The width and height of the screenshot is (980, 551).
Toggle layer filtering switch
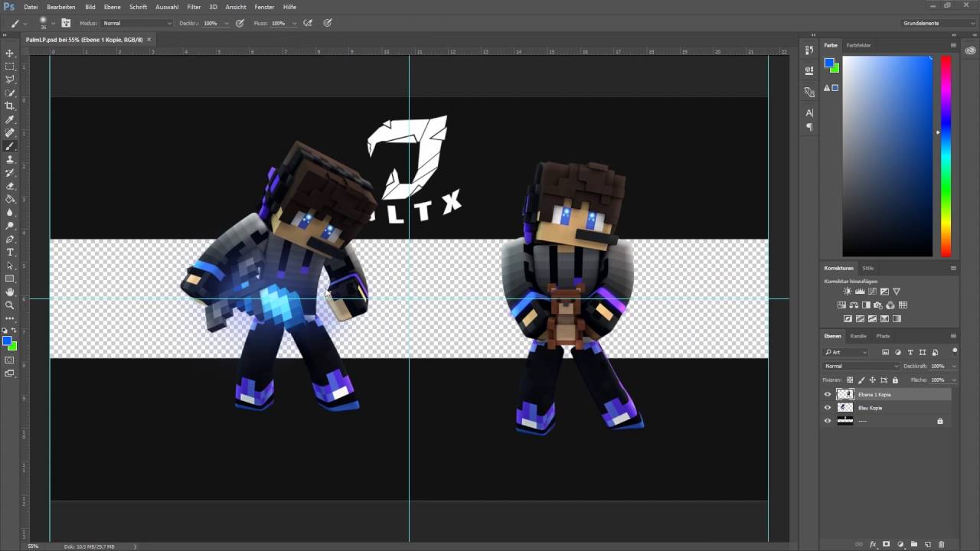[x=955, y=351]
